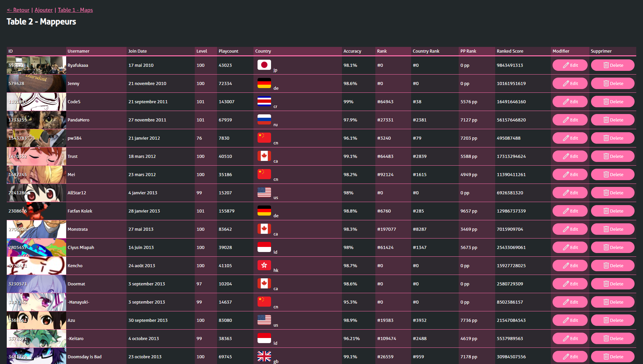Delete the Monstrata row
643x364 pixels.
(x=612, y=229)
